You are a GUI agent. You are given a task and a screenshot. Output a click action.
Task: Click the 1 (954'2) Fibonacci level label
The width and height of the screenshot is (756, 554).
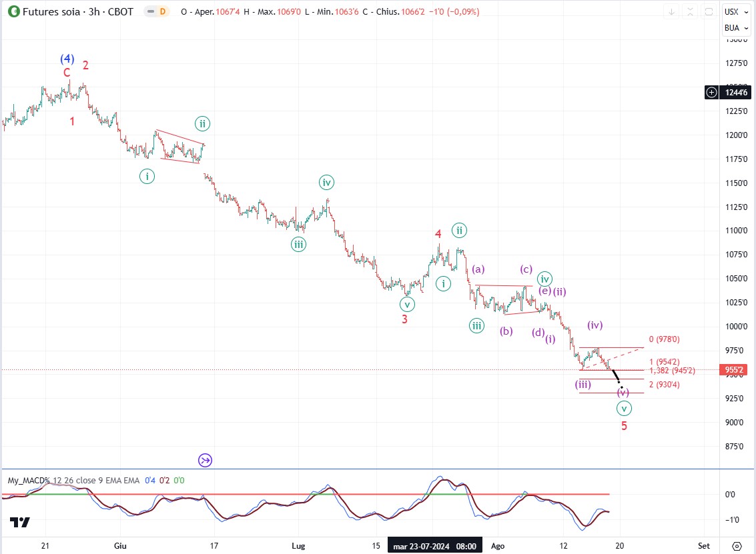[x=665, y=362]
